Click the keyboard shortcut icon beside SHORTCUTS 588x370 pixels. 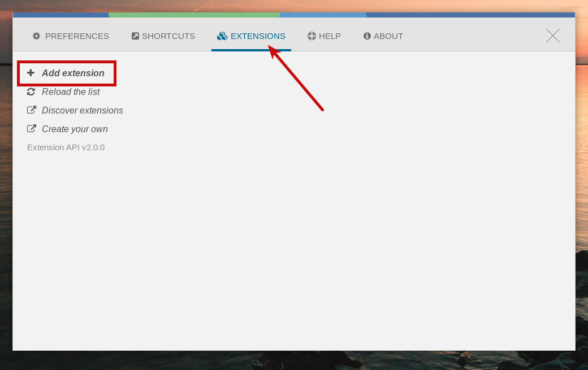(x=135, y=36)
